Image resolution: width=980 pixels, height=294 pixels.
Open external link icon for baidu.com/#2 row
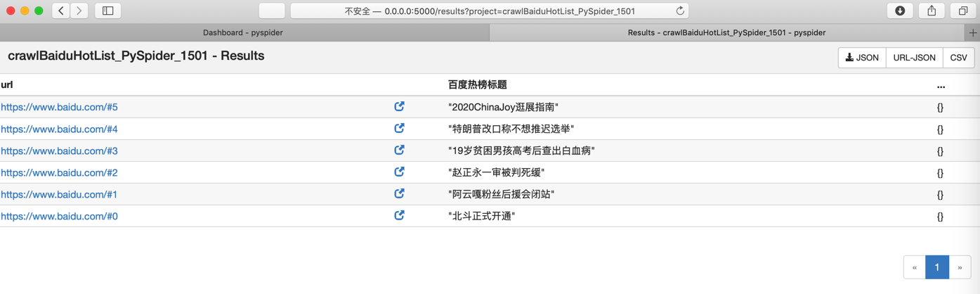pyautogui.click(x=399, y=172)
